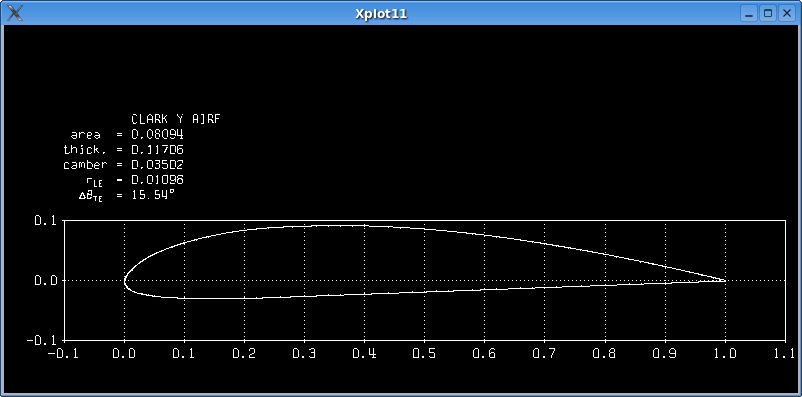
Task: Click the 1.1 x-axis tick label
Action: (x=785, y=354)
